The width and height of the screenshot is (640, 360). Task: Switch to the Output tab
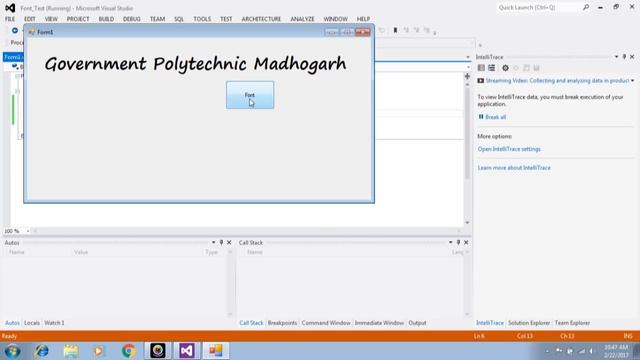coord(417,323)
